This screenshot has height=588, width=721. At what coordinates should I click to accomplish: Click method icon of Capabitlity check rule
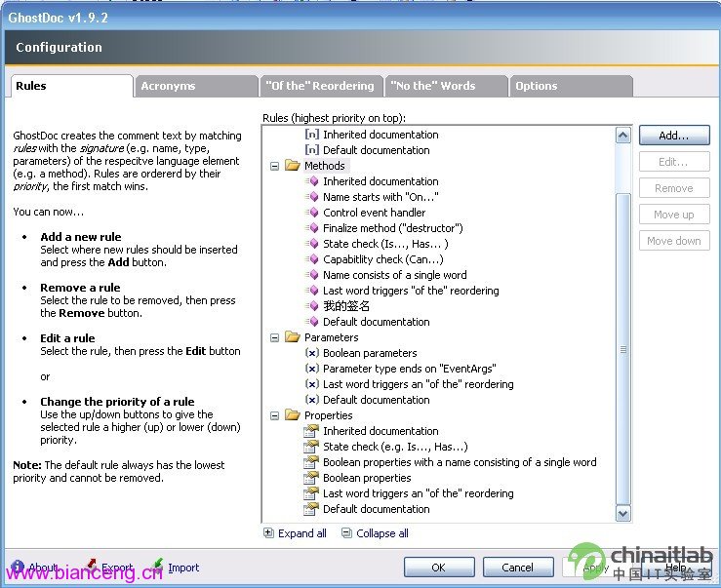coord(312,259)
